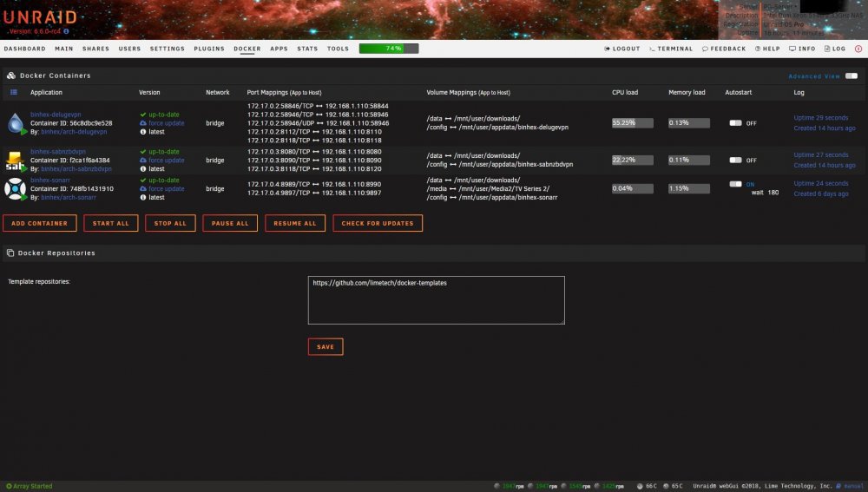The image size is (868, 492).
Task: Click the Template repositories text area
Action: click(x=437, y=300)
